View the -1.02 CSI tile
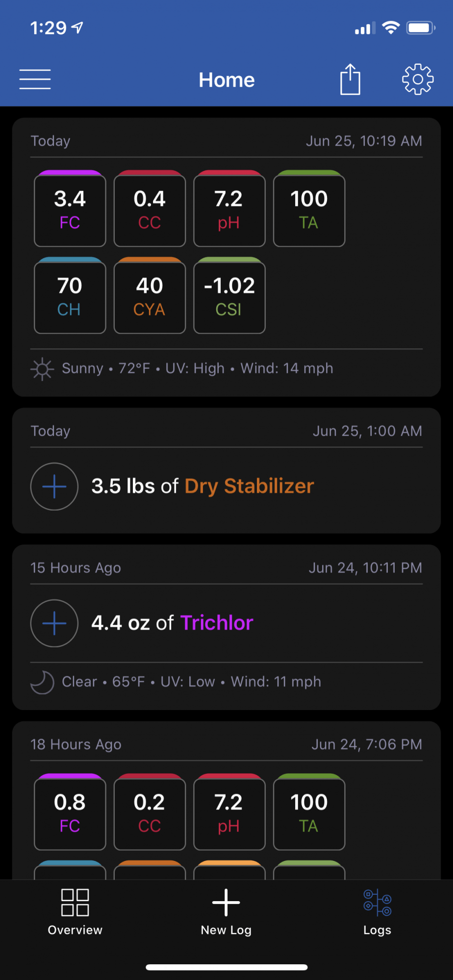This screenshot has width=453, height=980. (x=229, y=295)
